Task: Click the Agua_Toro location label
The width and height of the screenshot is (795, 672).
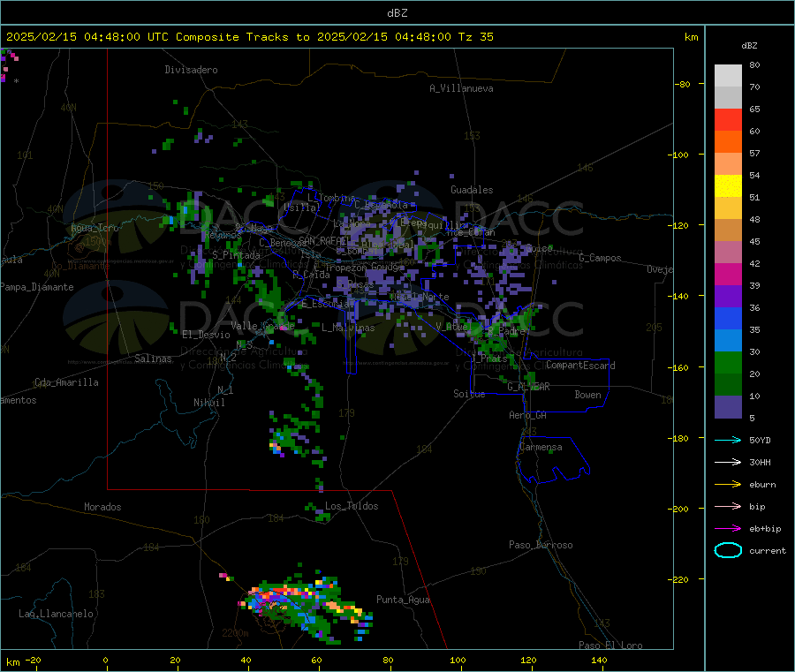Action: pyautogui.click(x=95, y=228)
